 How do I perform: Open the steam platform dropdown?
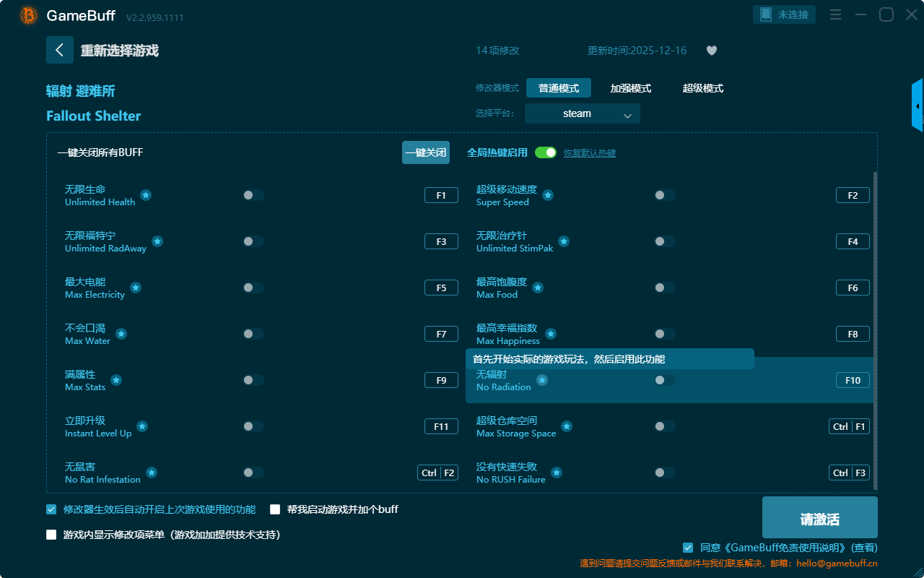(582, 113)
